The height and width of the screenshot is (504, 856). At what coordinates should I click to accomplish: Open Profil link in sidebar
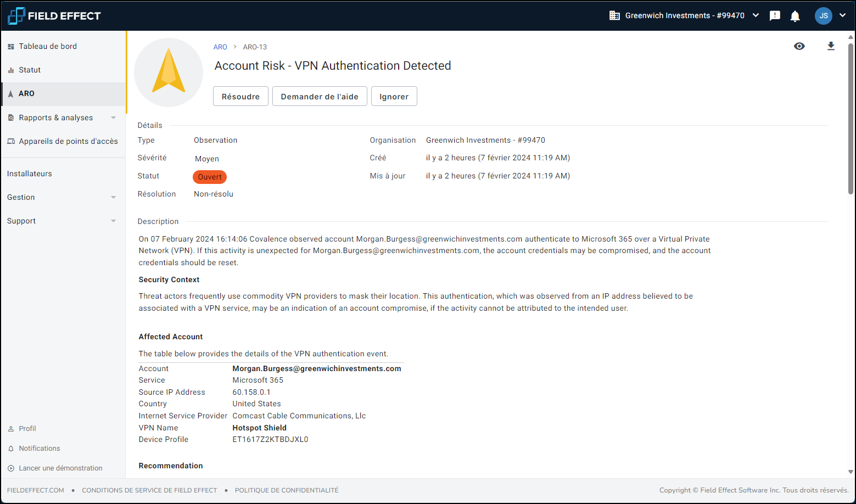click(27, 429)
